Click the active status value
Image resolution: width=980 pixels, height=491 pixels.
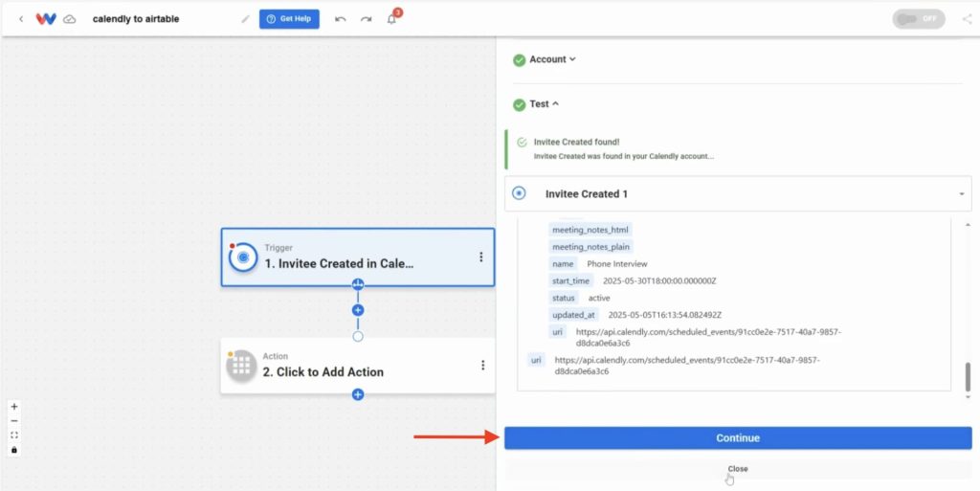point(599,298)
